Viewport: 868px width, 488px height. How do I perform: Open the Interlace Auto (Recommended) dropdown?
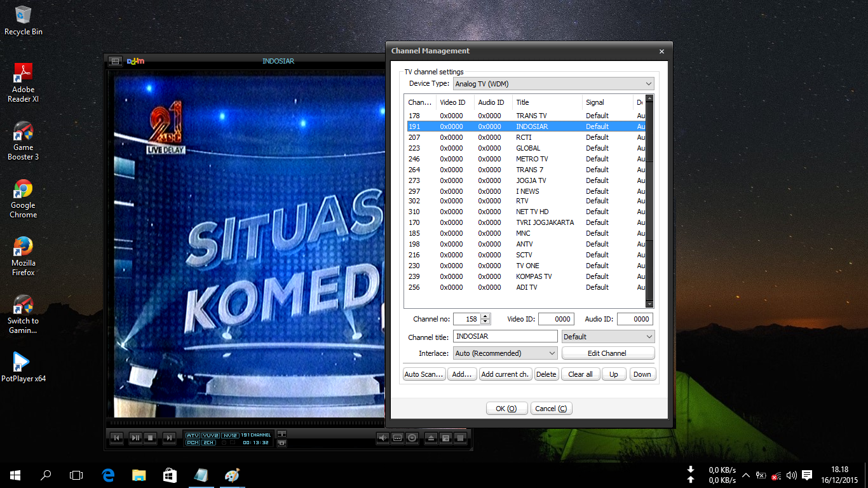(x=505, y=353)
